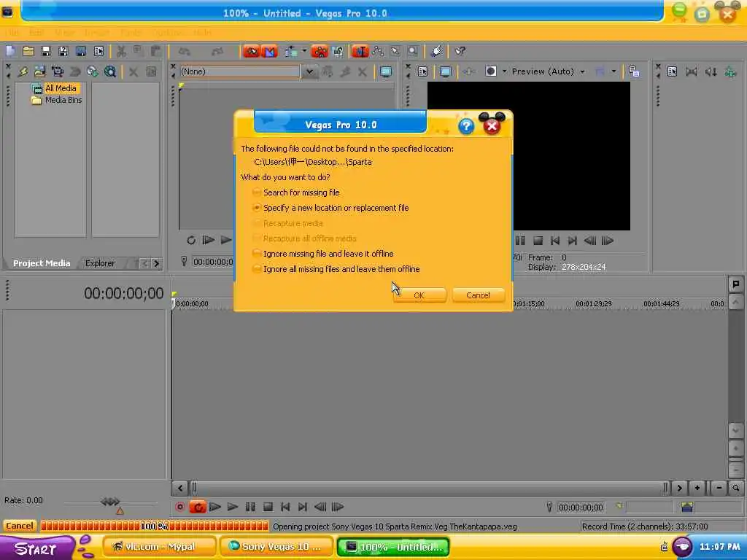Click the Redo arrow icon

tap(217, 51)
